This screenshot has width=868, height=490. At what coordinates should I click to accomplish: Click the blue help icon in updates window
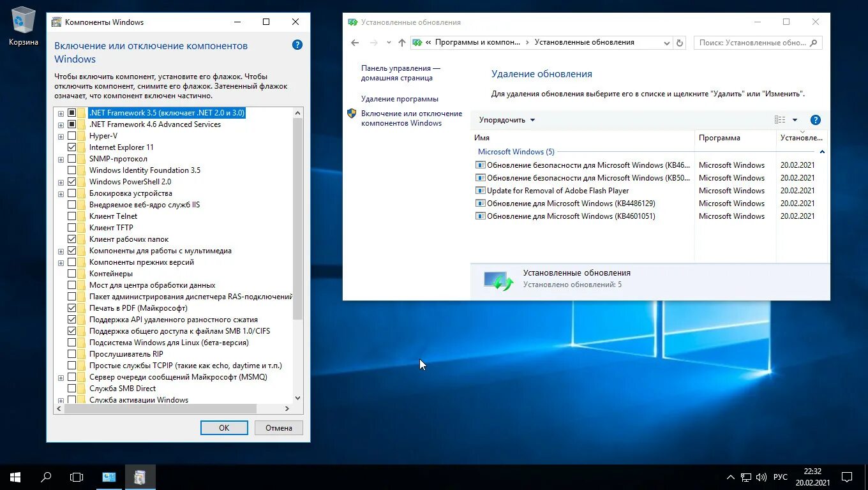pos(815,120)
